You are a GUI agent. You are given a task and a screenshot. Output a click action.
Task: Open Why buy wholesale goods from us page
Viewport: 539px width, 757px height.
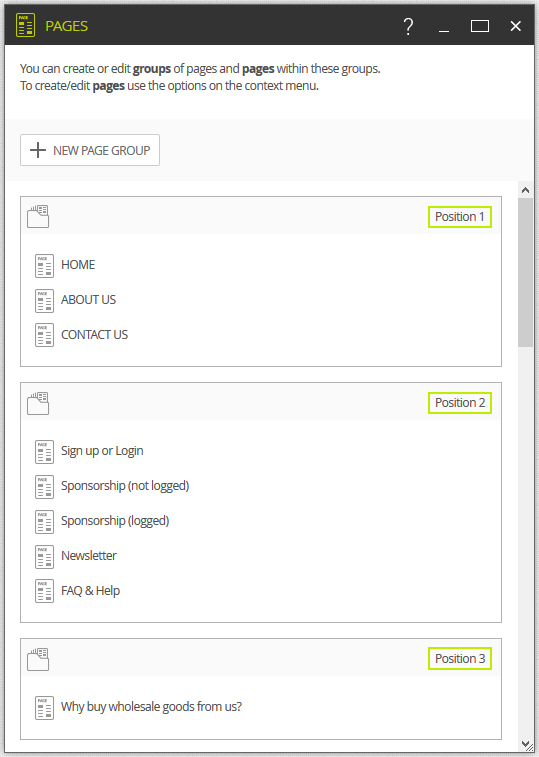[151, 707]
